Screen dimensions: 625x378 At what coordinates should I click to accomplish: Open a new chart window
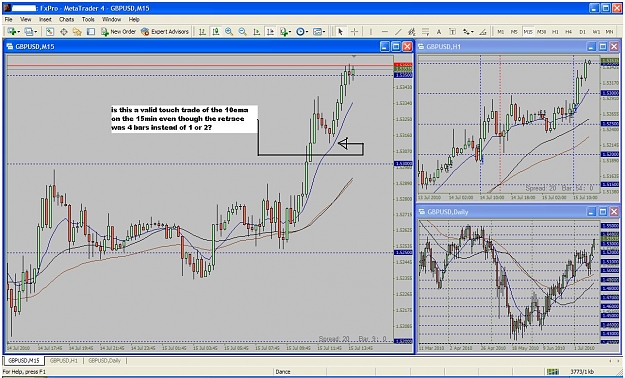pos(12,32)
